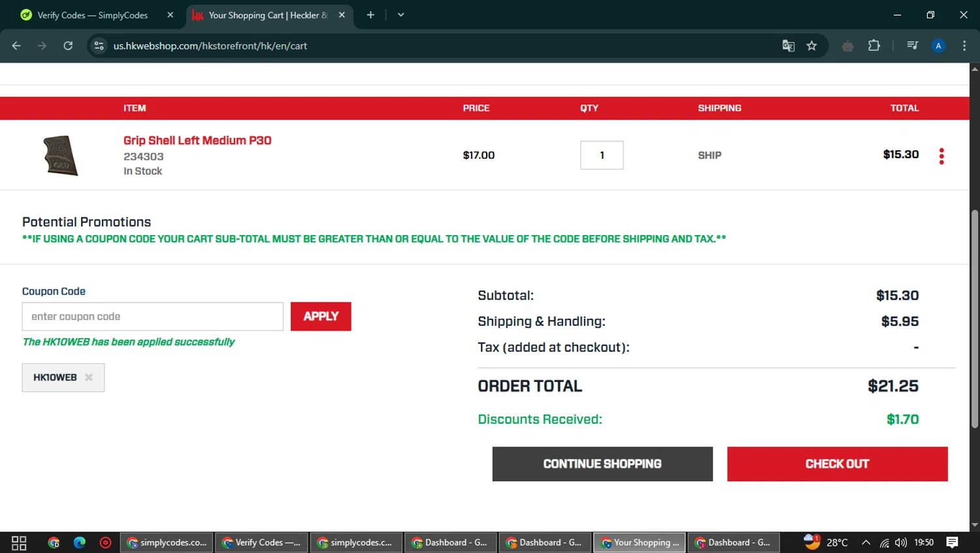Open site information icon in address bar
This screenshot has width=980, height=553.
pyautogui.click(x=99, y=46)
